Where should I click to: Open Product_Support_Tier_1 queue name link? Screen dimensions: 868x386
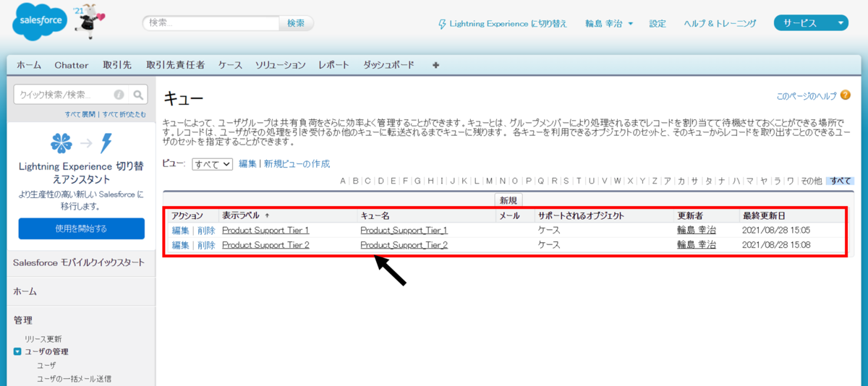[404, 230]
